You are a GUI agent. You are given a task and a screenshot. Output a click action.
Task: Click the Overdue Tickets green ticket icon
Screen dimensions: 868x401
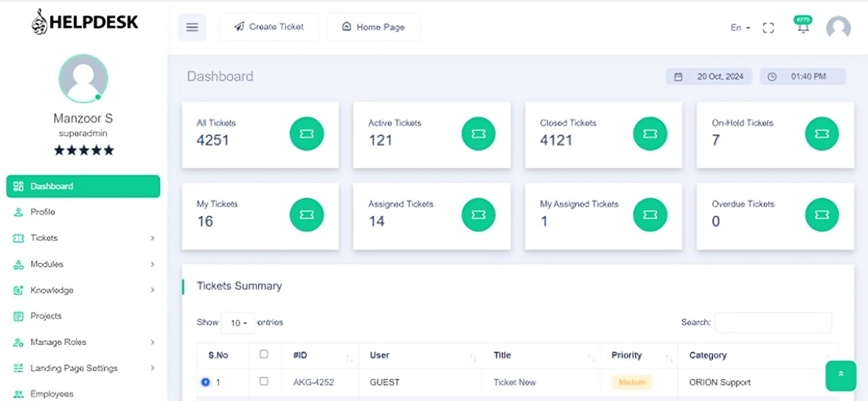pyautogui.click(x=822, y=215)
